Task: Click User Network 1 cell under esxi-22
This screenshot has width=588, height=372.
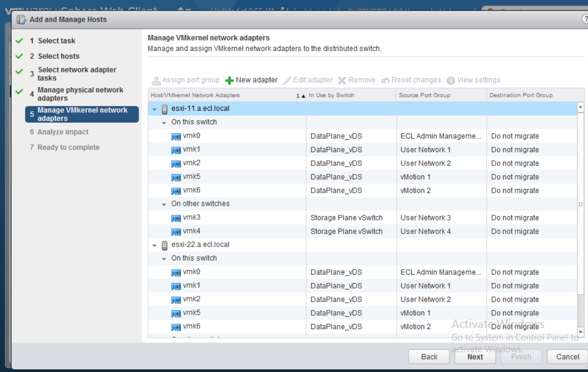Action: (x=442, y=286)
